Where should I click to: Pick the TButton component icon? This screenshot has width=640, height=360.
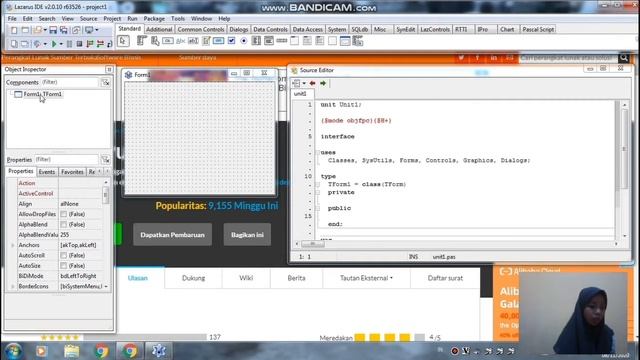(168, 41)
